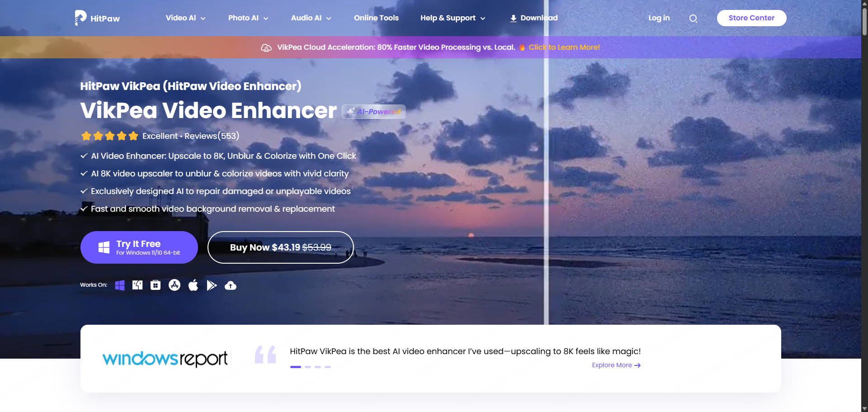
Task: Click the macOS Finder icon under Works On
Action: click(x=137, y=285)
